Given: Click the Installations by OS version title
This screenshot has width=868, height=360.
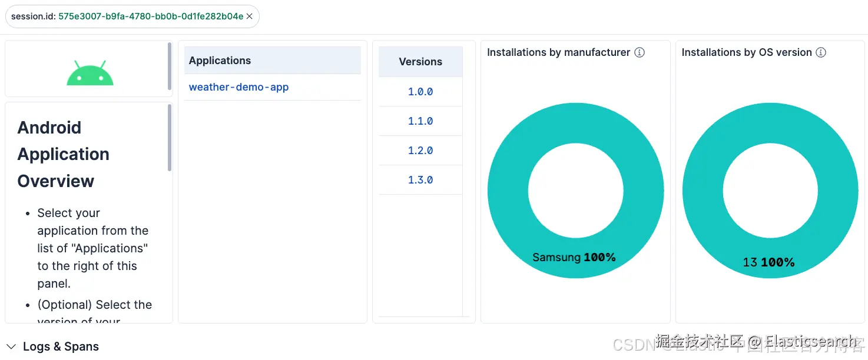Looking at the screenshot, I should 747,52.
